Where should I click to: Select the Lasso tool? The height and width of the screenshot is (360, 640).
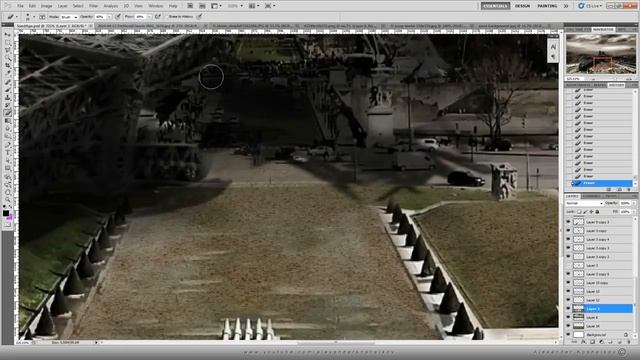pos(7,50)
